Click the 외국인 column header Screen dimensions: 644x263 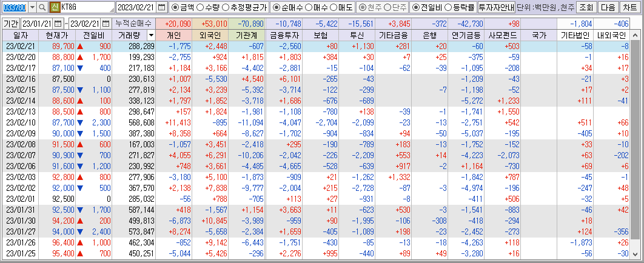click(210, 36)
